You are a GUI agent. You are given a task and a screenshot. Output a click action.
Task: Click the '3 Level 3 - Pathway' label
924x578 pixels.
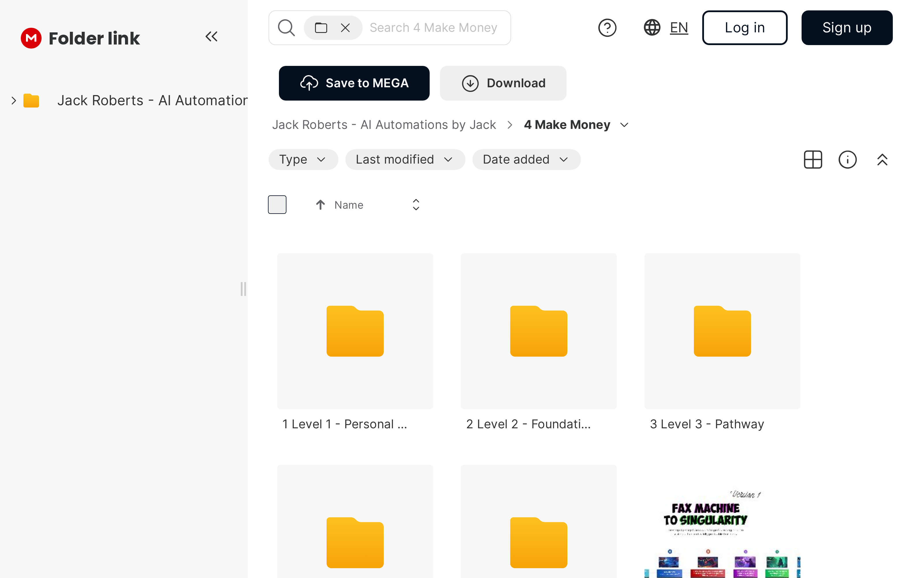[x=707, y=424]
